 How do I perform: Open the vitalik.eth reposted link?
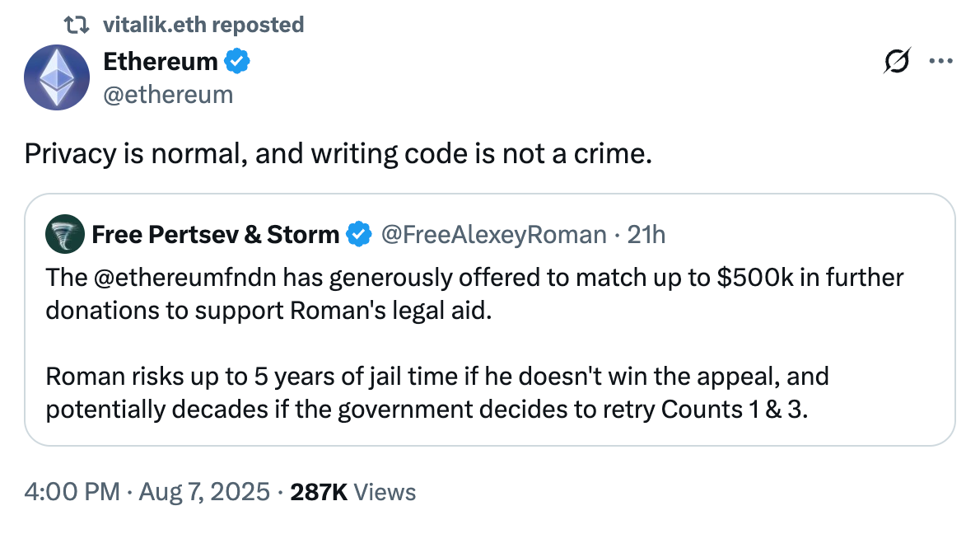[x=203, y=25]
